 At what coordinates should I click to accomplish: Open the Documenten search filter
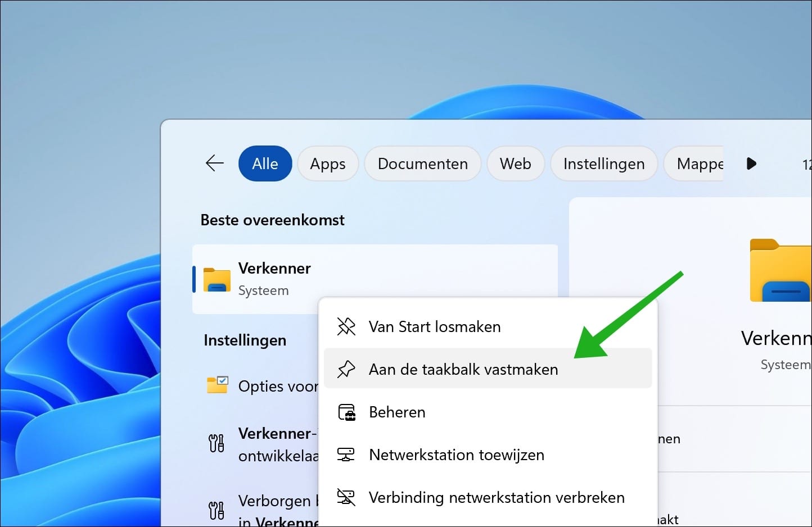tap(423, 163)
